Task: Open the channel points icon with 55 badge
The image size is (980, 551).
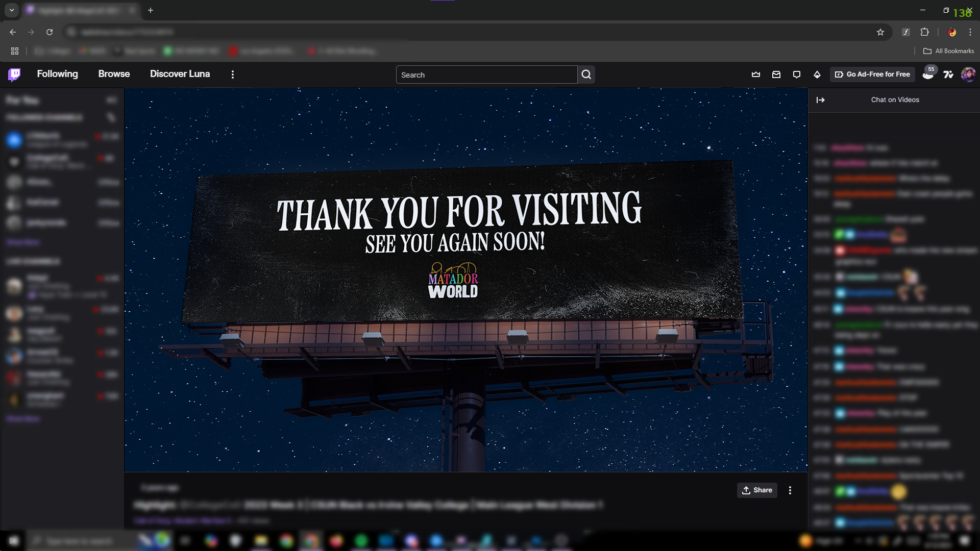Action: coord(928,74)
